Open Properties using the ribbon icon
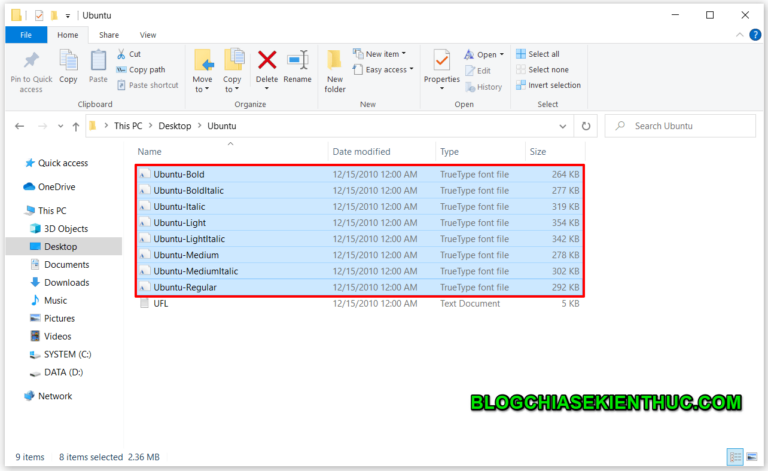768x471 pixels. point(442,62)
